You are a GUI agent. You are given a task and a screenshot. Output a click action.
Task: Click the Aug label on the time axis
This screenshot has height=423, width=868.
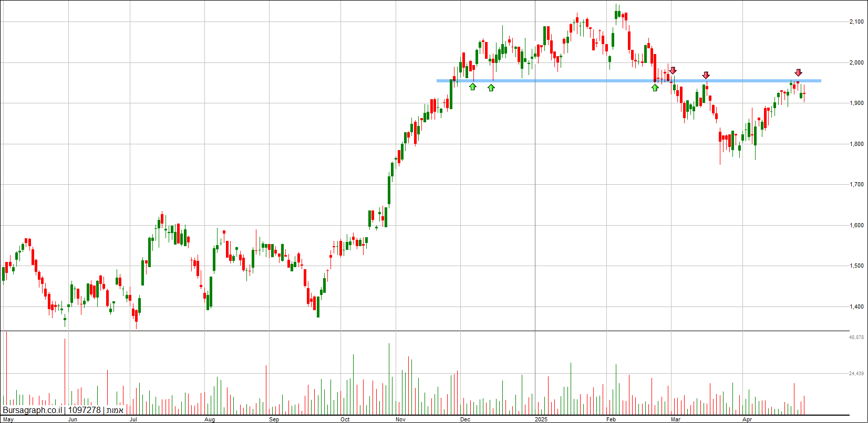pyautogui.click(x=210, y=420)
